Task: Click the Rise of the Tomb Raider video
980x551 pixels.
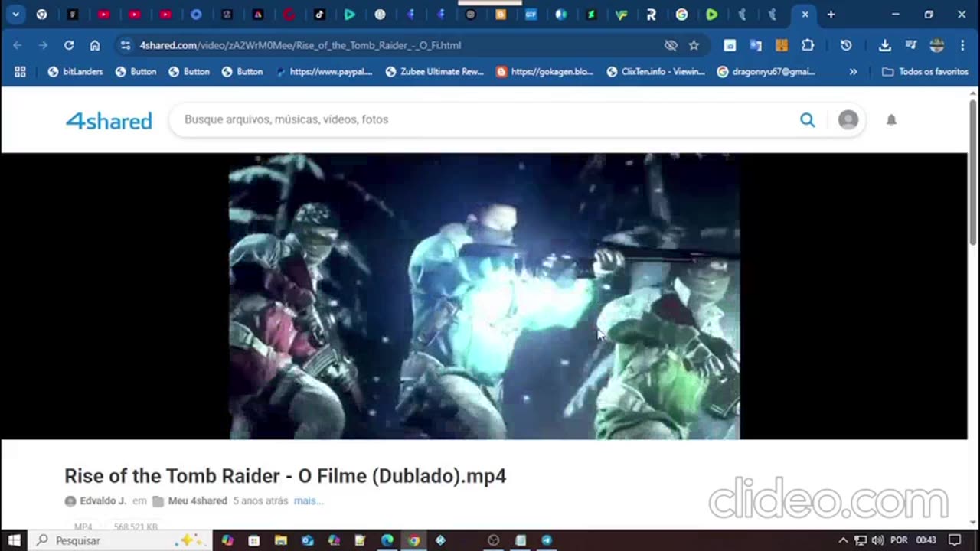Action: [484, 296]
